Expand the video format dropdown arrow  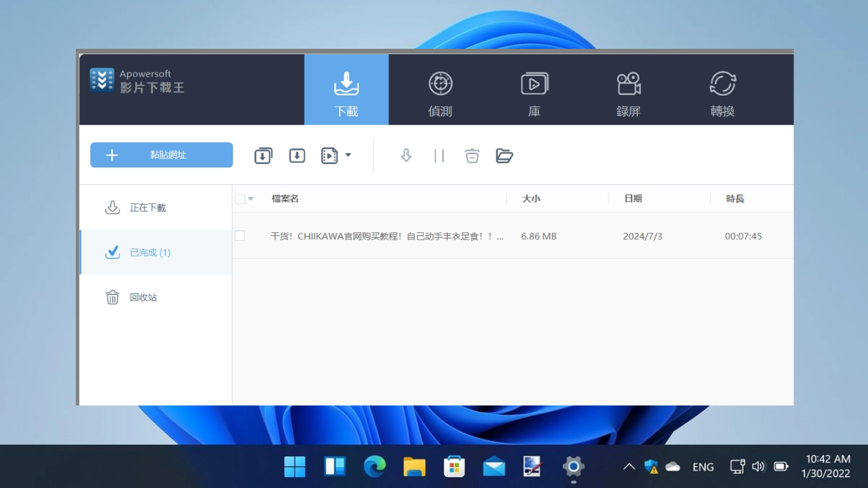(348, 155)
